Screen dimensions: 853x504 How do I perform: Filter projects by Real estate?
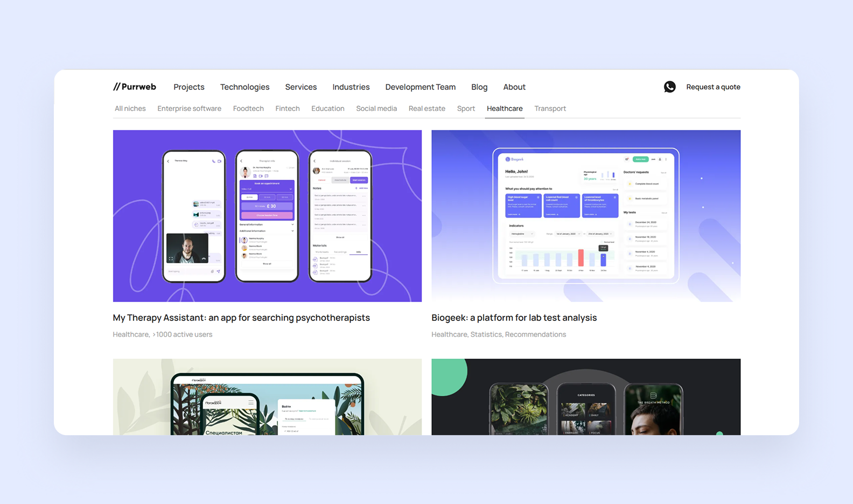pos(427,109)
